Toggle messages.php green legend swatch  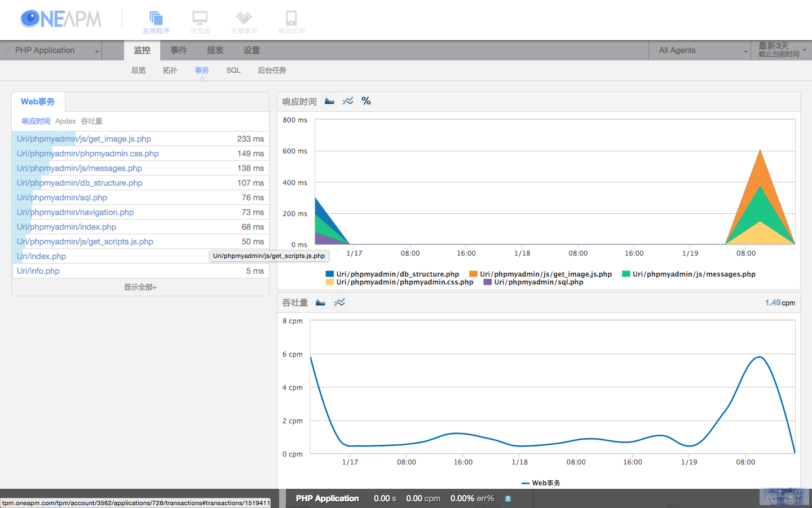coord(626,274)
